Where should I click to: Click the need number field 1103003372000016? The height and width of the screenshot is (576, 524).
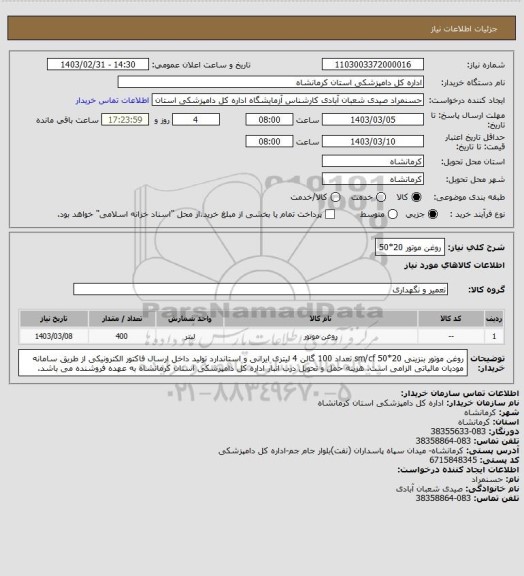tap(373, 64)
